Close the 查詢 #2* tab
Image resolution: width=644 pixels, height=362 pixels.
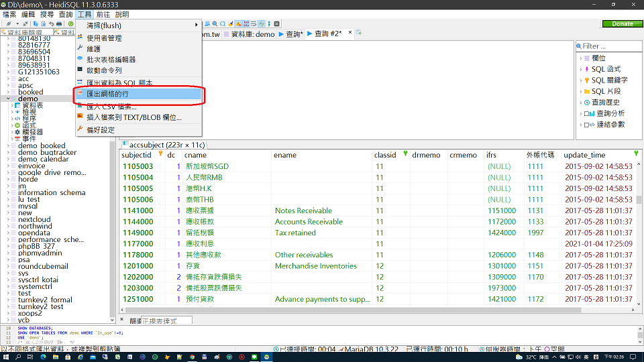coord(350,32)
